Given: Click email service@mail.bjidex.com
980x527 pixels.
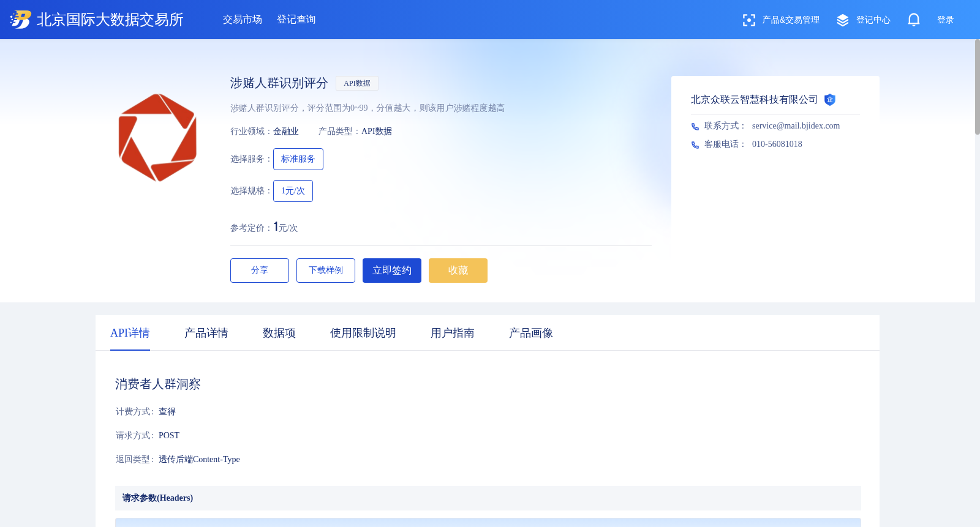Looking at the screenshot, I should [796, 126].
